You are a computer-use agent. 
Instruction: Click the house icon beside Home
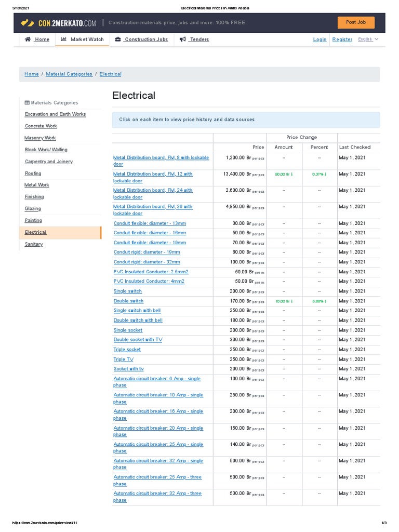28,39
